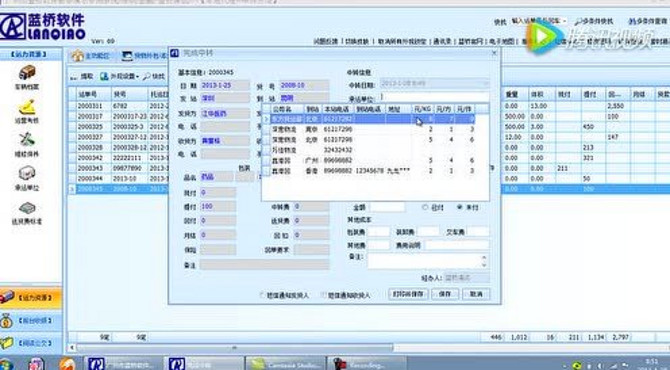Open the yellow stamp icon in the sidebar
This screenshot has height=370, width=670.
[27, 106]
